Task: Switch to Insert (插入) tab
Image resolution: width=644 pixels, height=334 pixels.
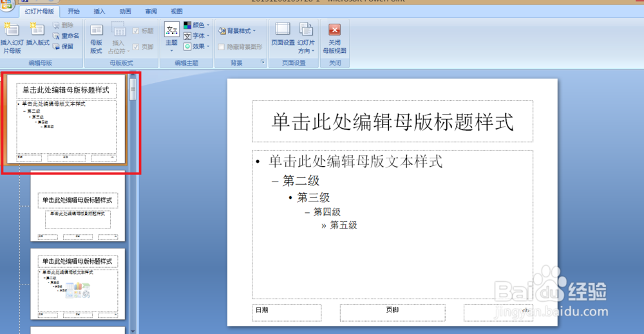Action: pos(99,12)
